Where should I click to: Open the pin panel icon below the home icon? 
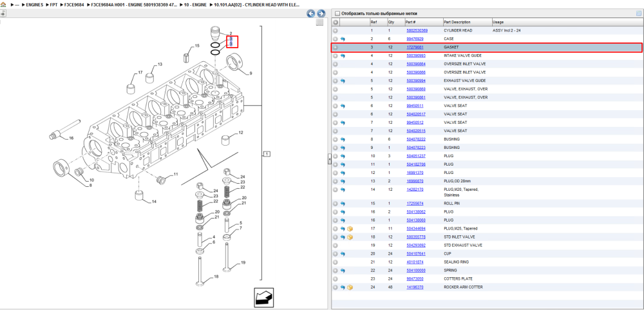(x=3, y=13)
